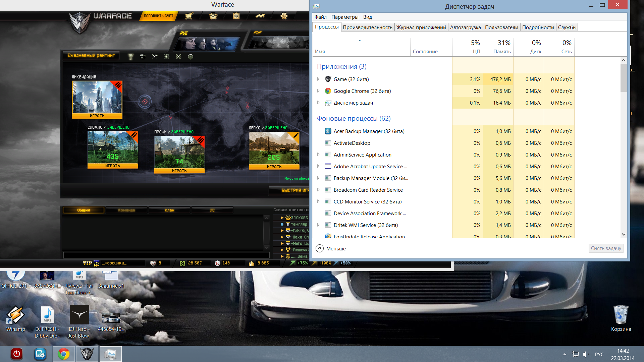This screenshot has height=362, width=644.
Task: Select the ЛС chat tab in Warface
Action: [x=212, y=210]
